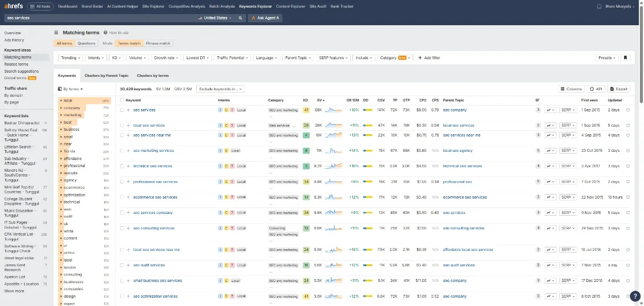Check the seo marketing services checkbox
644x306 pixels.
(122, 151)
